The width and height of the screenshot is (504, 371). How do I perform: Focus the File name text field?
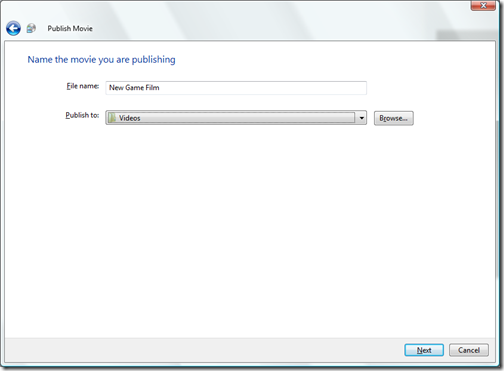tap(236, 88)
